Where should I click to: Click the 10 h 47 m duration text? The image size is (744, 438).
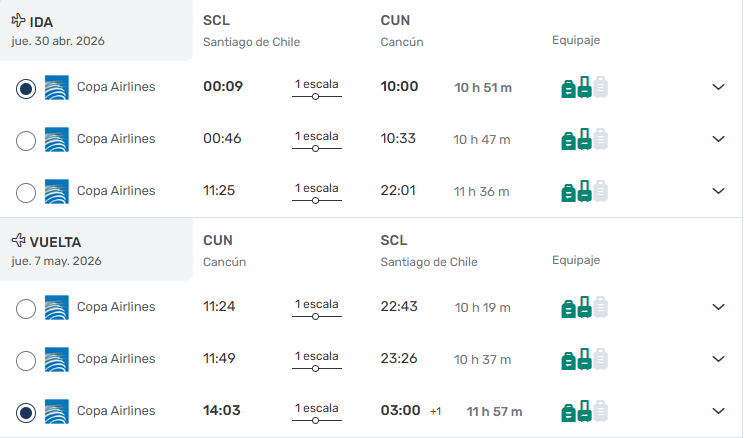482,140
